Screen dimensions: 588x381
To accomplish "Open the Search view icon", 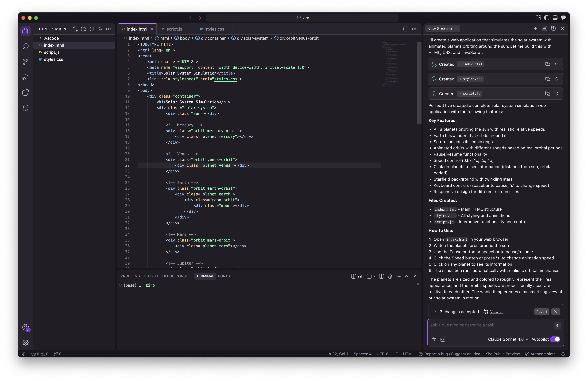I will pyautogui.click(x=25, y=46).
